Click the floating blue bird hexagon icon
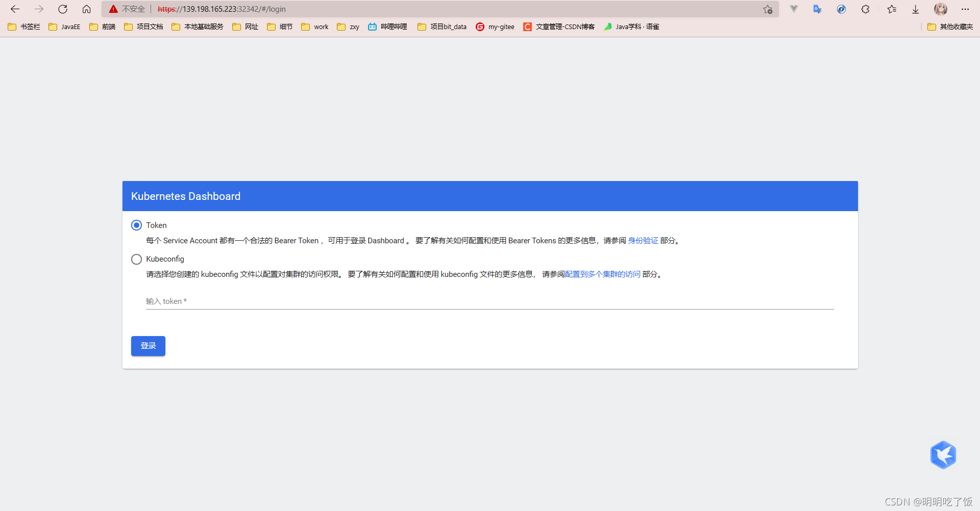Viewport: 980px width, 511px height. (x=943, y=455)
